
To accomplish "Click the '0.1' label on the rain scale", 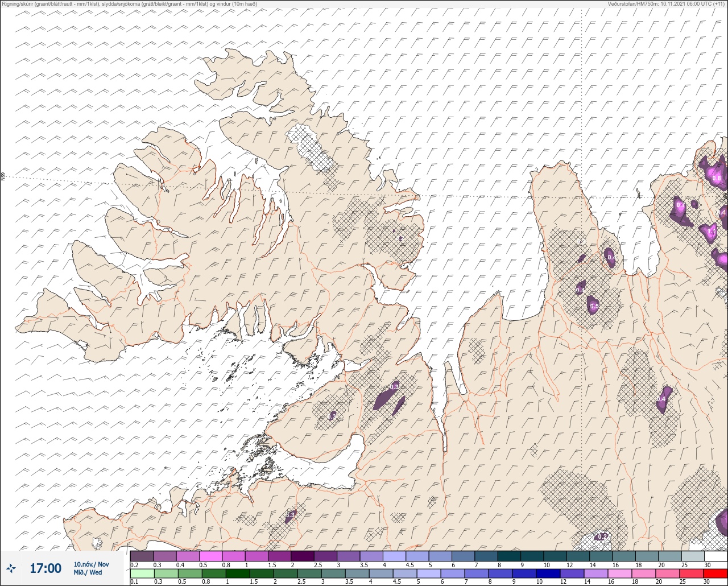I will point(134,582).
